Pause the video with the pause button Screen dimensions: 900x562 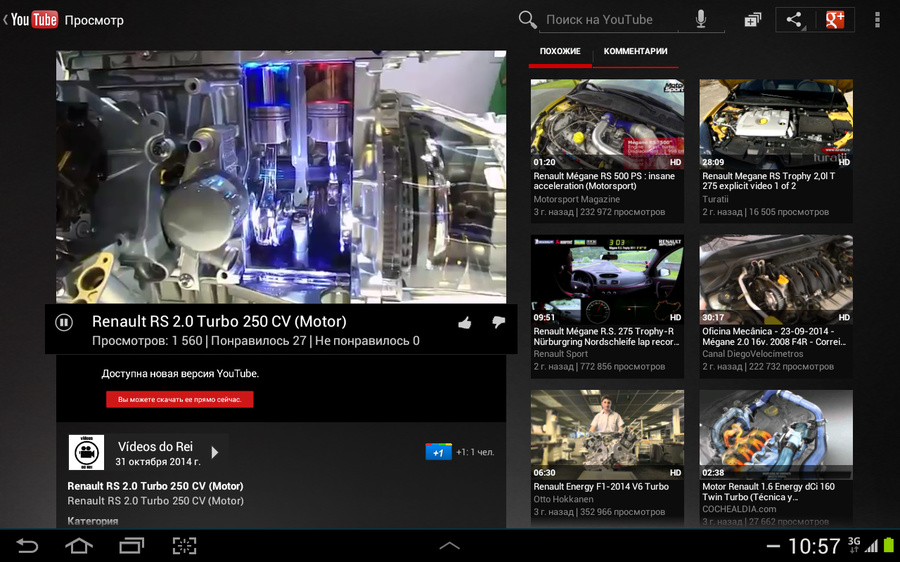[x=64, y=323]
